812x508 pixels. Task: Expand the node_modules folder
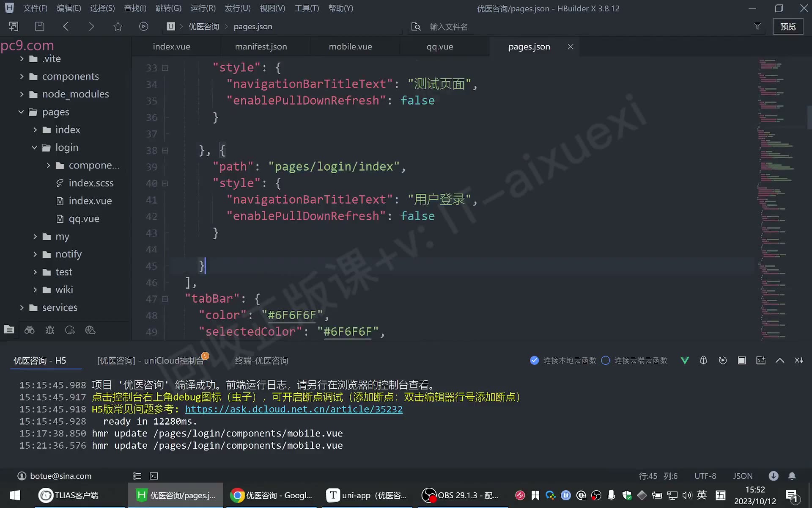click(22, 94)
